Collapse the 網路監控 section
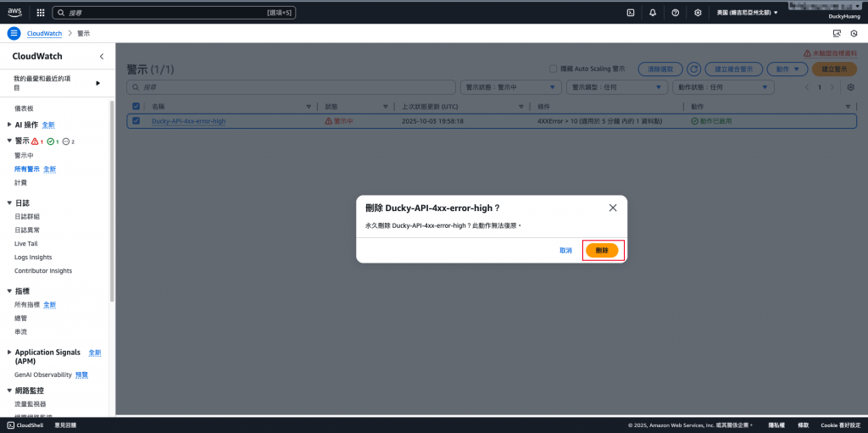This screenshot has height=433, width=868. (8, 391)
